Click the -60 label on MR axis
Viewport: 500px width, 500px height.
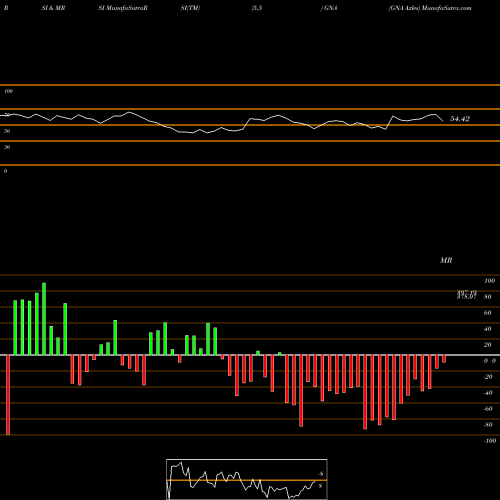[488, 409]
